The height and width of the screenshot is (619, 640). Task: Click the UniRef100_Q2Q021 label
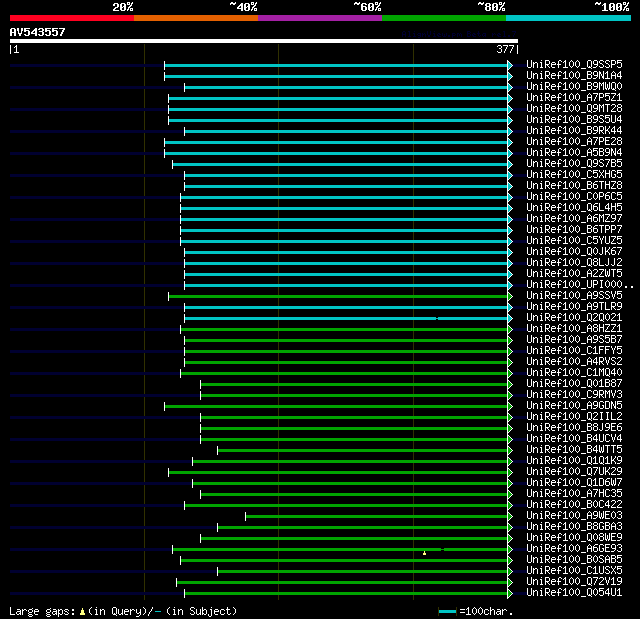pos(574,318)
